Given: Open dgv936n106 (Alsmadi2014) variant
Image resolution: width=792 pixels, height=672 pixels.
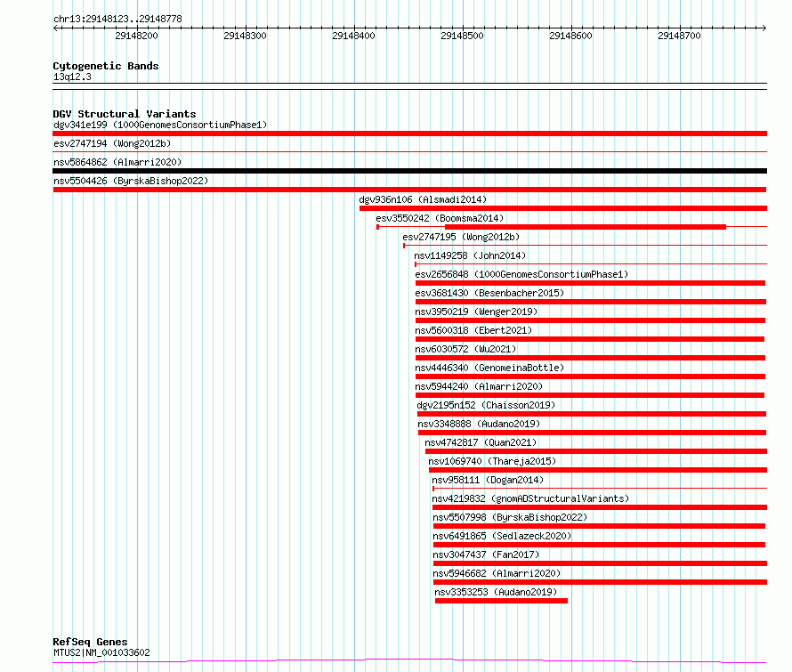Looking at the screenshot, I should (x=423, y=199).
